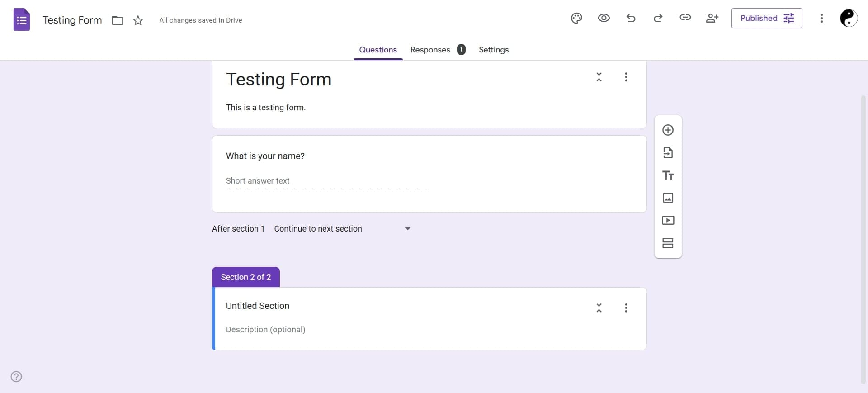The width and height of the screenshot is (868, 393).
Task: Open the Continue to next section dropdown
Action: tap(342, 229)
